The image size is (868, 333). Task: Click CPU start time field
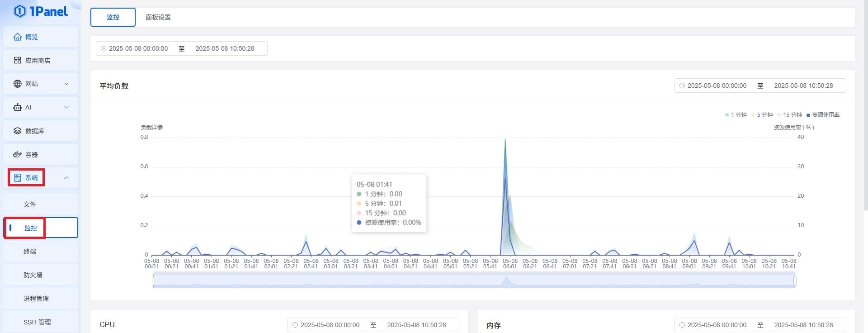tap(330, 325)
